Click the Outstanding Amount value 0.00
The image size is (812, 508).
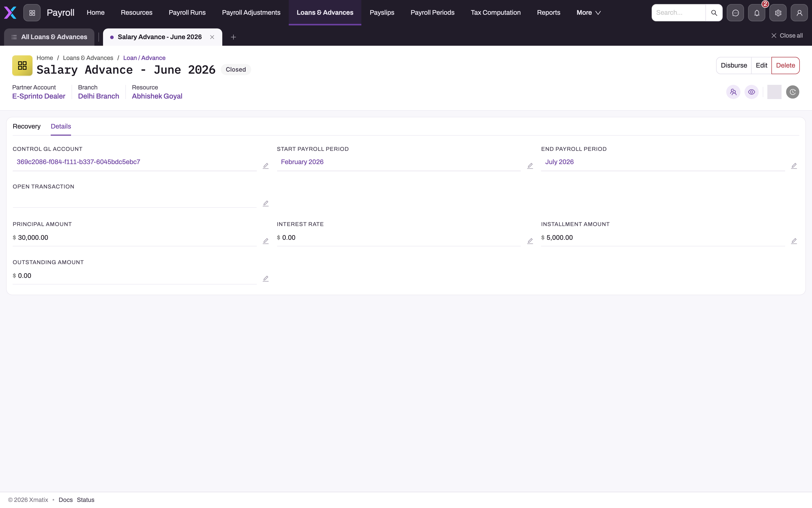(25, 276)
